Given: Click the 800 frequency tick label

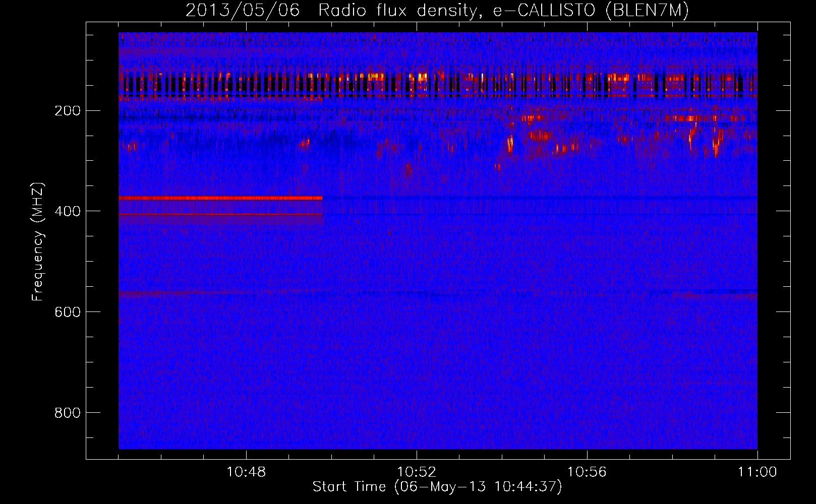Looking at the screenshot, I should 67,413.
